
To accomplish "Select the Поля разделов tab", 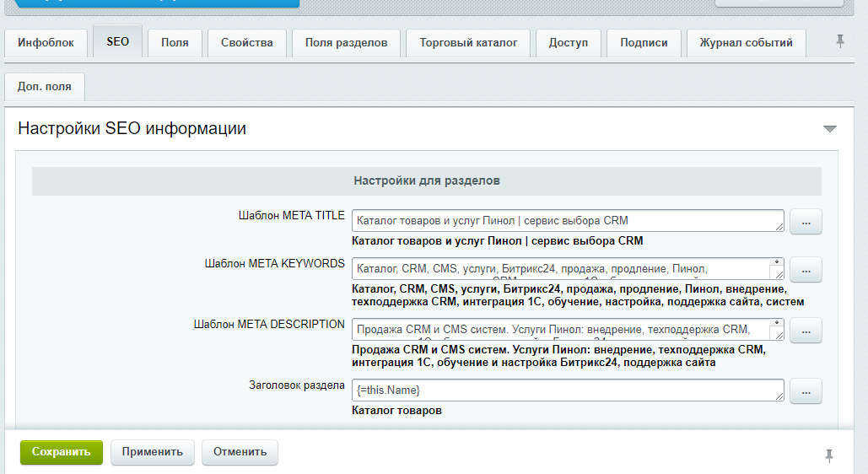I will pos(346,42).
